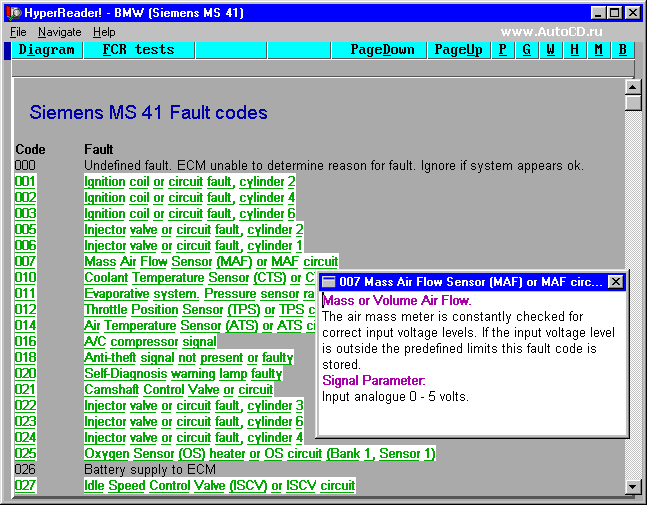Close the 007 Mass Air Flow popup
This screenshot has width=647, height=505.
click(615, 282)
